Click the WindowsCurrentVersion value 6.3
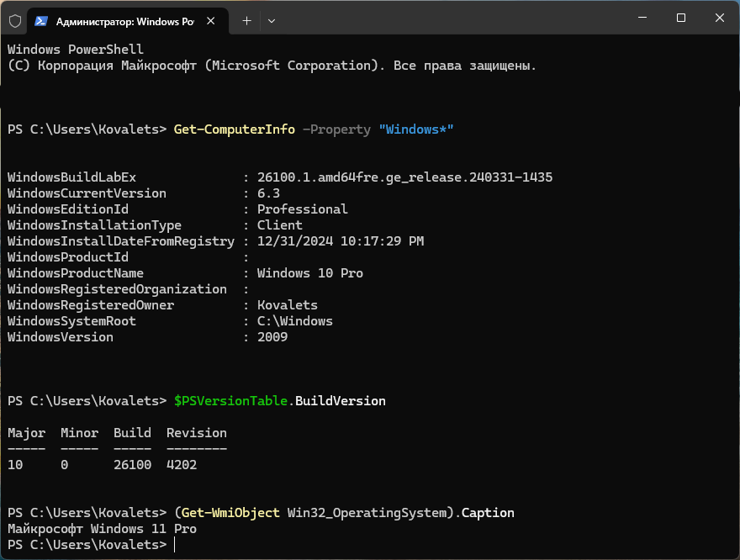The image size is (740, 560). 268,193
